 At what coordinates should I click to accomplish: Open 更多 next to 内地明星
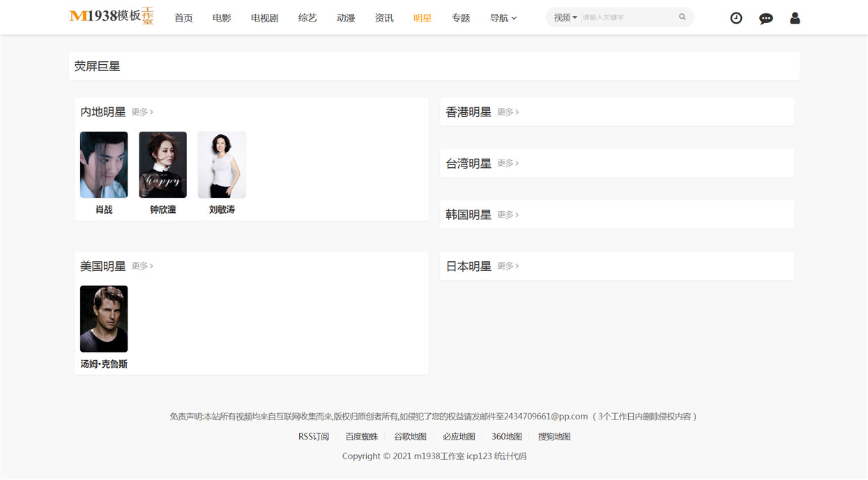click(x=142, y=111)
